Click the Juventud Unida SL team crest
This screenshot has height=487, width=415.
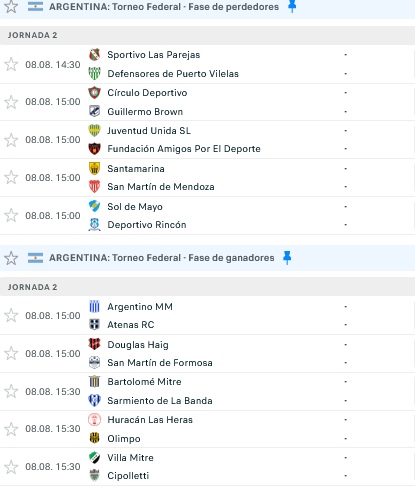(94, 130)
